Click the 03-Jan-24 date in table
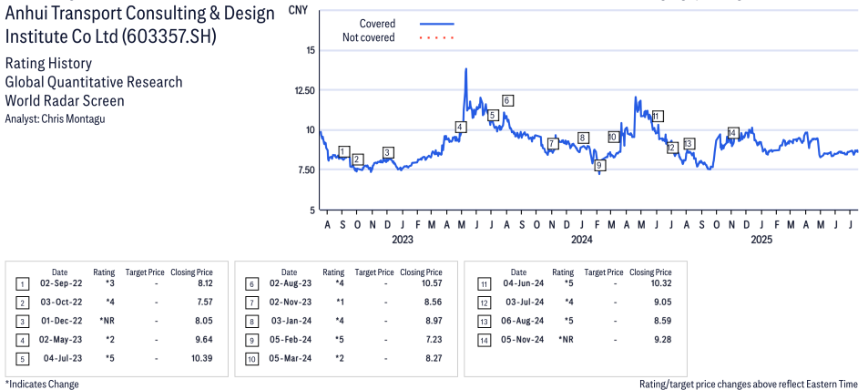The width and height of the screenshot is (868, 390). tap(291, 321)
